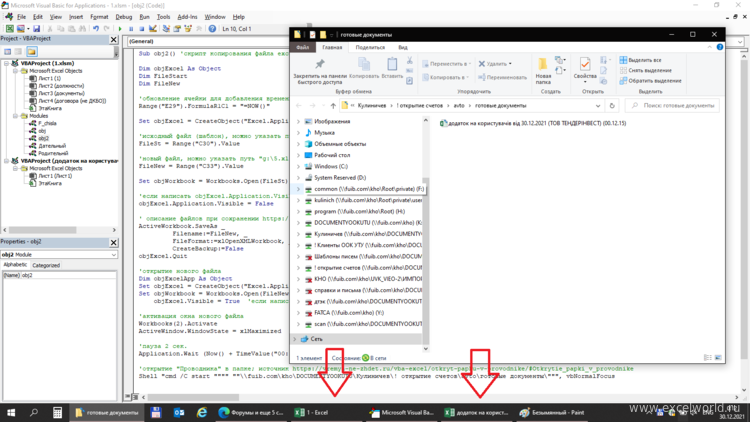The height and width of the screenshot is (422, 750).
Task: Open Explorer help question mark icon
Action: [720, 47]
